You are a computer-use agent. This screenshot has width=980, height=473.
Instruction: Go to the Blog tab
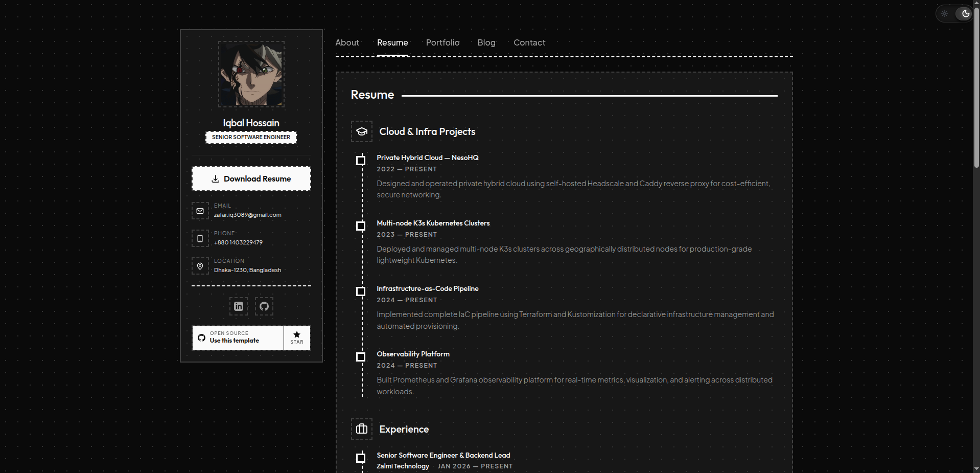pyautogui.click(x=486, y=42)
